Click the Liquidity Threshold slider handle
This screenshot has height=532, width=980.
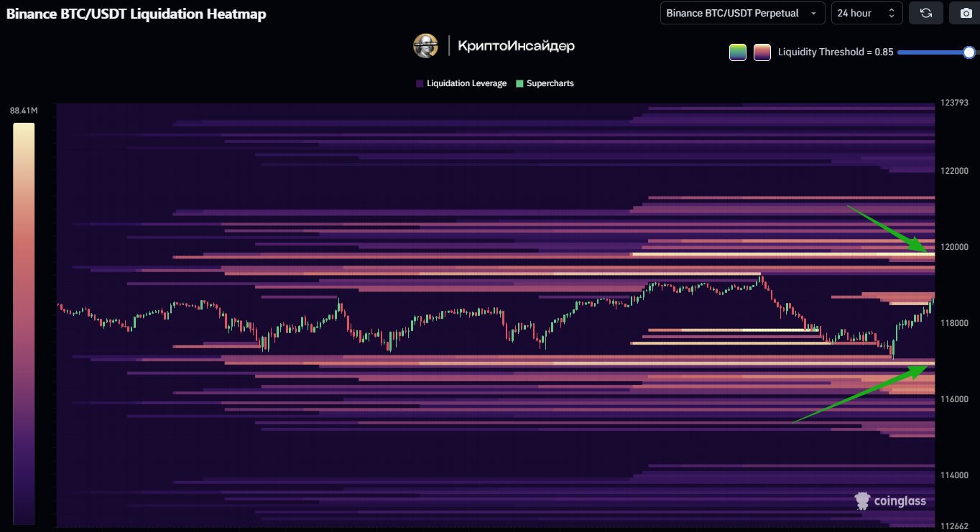(x=969, y=52)
